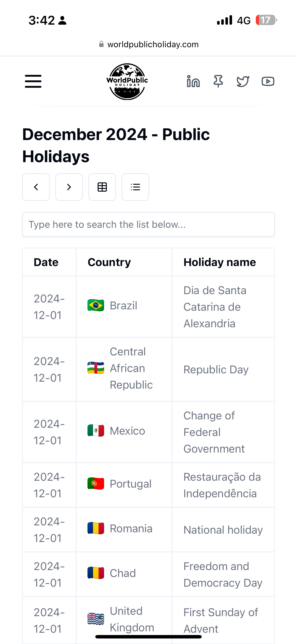Tap the Mexico flag icon
Screen dimensions: 297x644
(96, 430)
